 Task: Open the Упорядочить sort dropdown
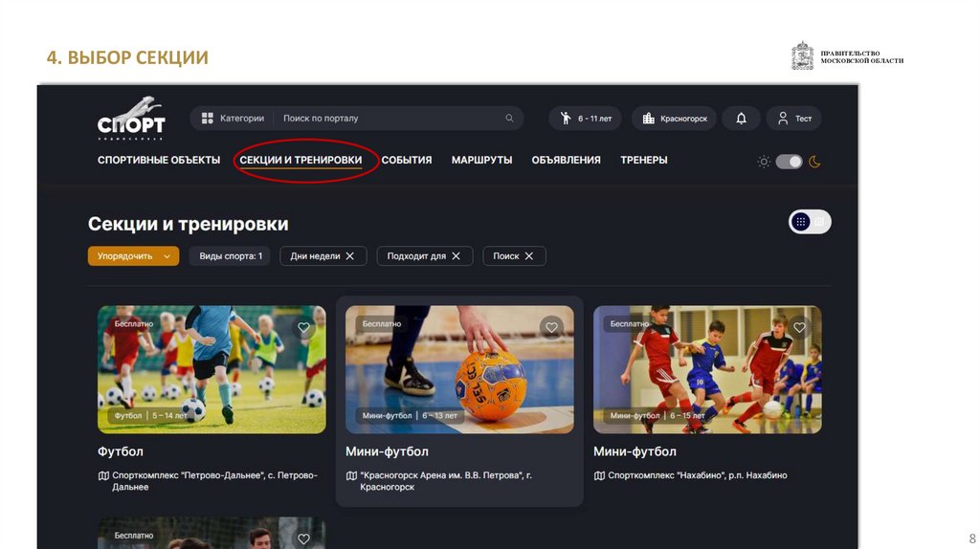[x=133, y=256]
